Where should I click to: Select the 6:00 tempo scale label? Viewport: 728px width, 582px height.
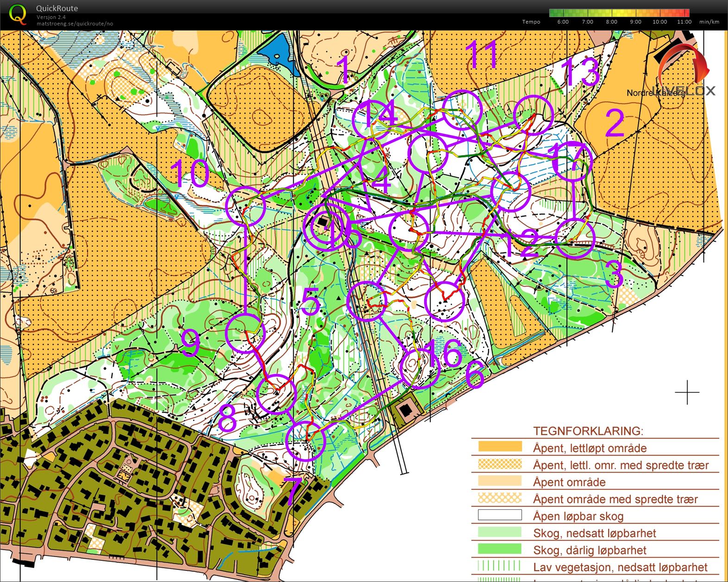pos(563,22)
